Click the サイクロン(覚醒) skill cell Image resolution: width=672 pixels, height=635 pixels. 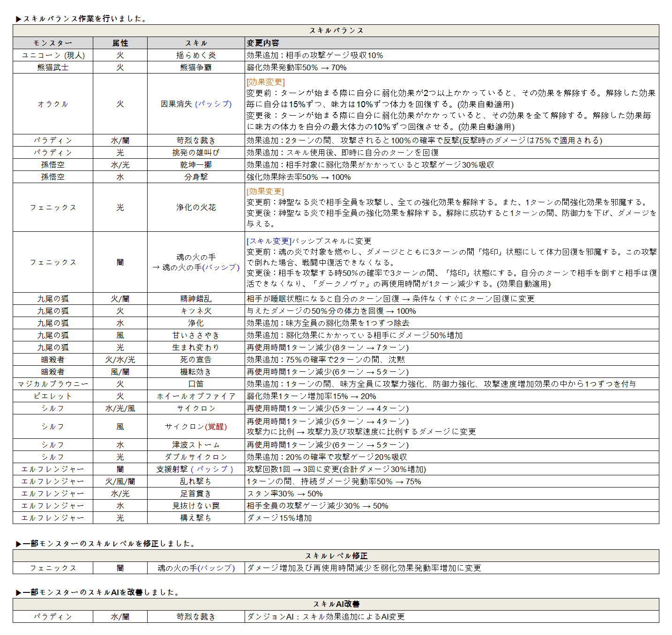tap(196, 427)
